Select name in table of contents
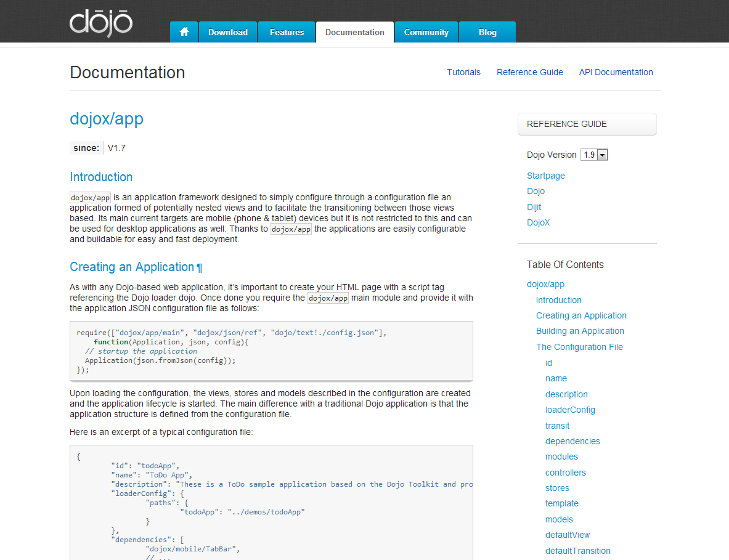This screenshot has width=729, height=560. (556, 378)
